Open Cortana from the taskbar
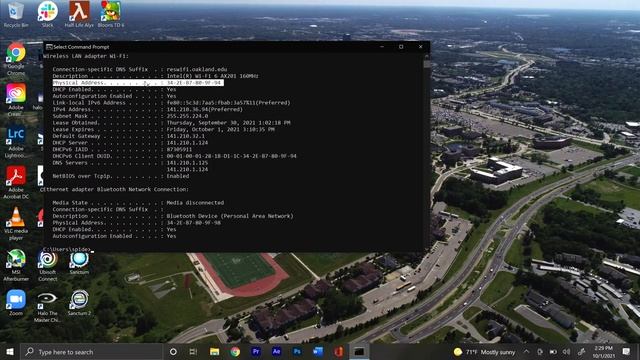The width and height of the screenshot is (640, 360). pos(173,351)
